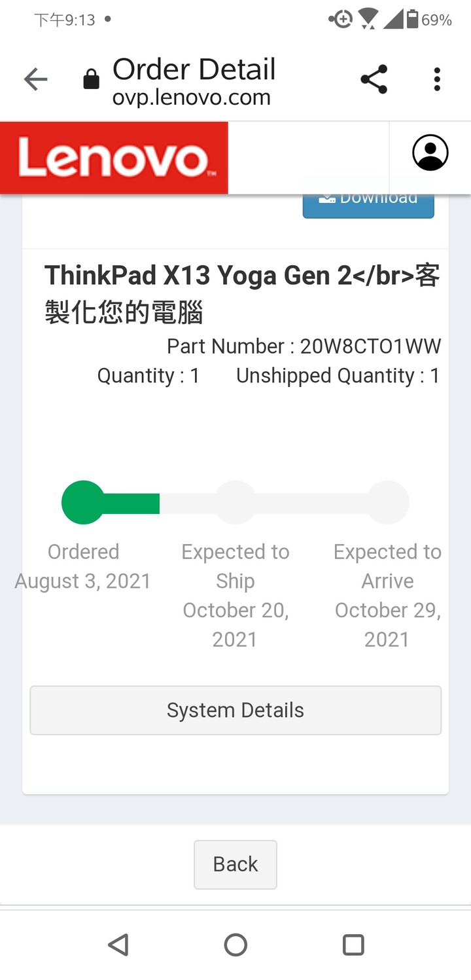The height and width of the screenshot is (980, 471).
Task: Tap the Part Number 20W8CTO1WW text
Action: [304, 346]
